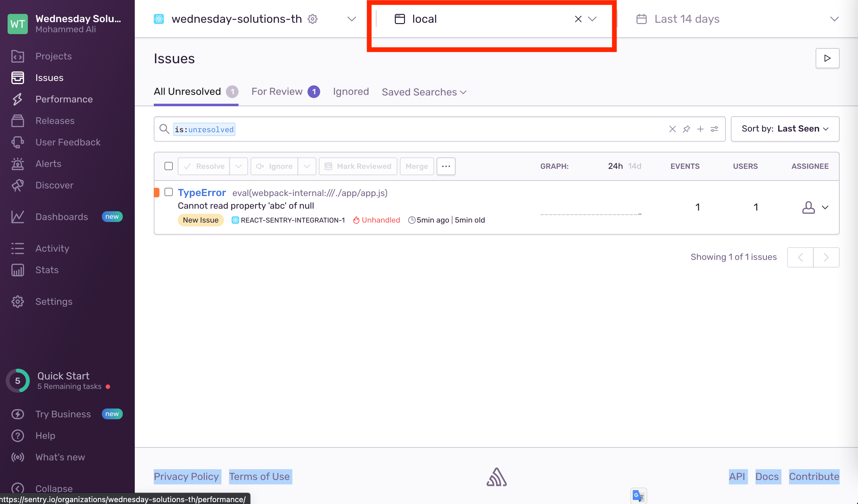Expand the assignee dropdown for TypeError

[825, 207]
